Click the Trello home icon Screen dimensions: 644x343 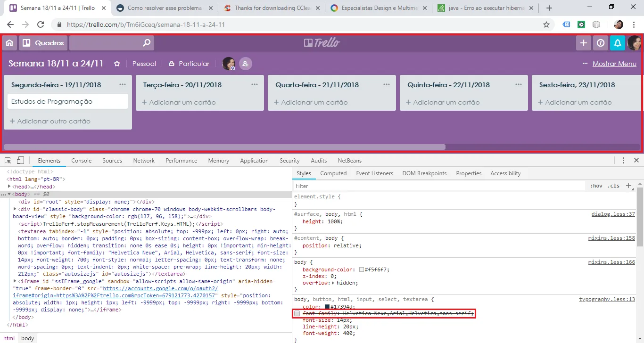click(x=9, y=43)
